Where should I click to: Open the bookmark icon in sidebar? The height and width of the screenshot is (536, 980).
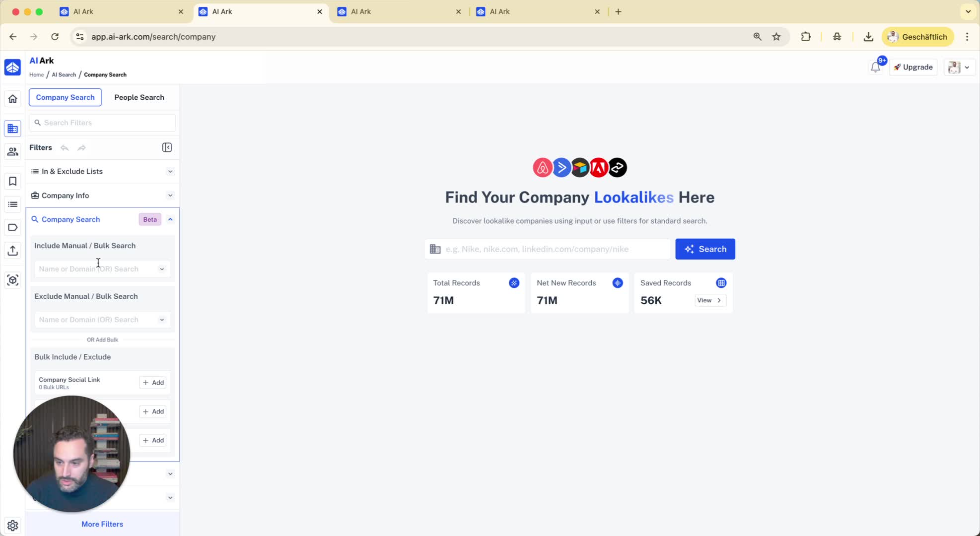(x=12, y=181)
